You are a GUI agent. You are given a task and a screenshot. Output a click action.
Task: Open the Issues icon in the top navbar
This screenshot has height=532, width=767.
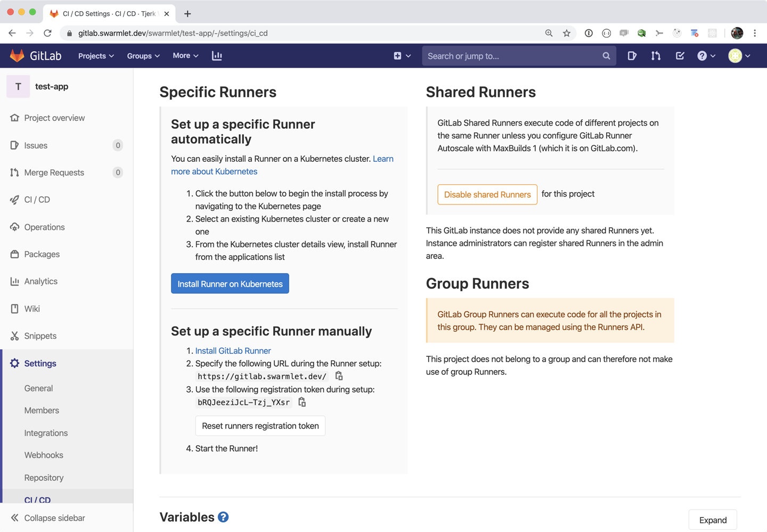pos(632,56)
